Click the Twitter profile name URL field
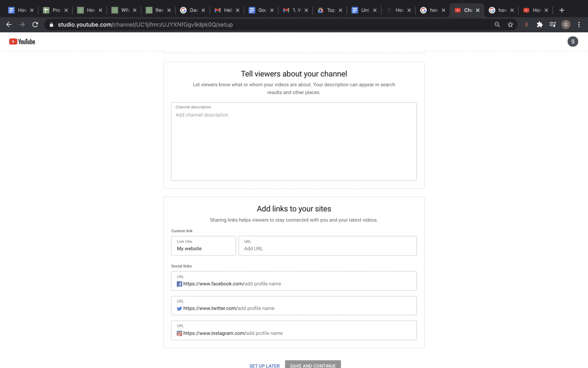The height and width of the screenshot is (368, 588). (294, 306)
